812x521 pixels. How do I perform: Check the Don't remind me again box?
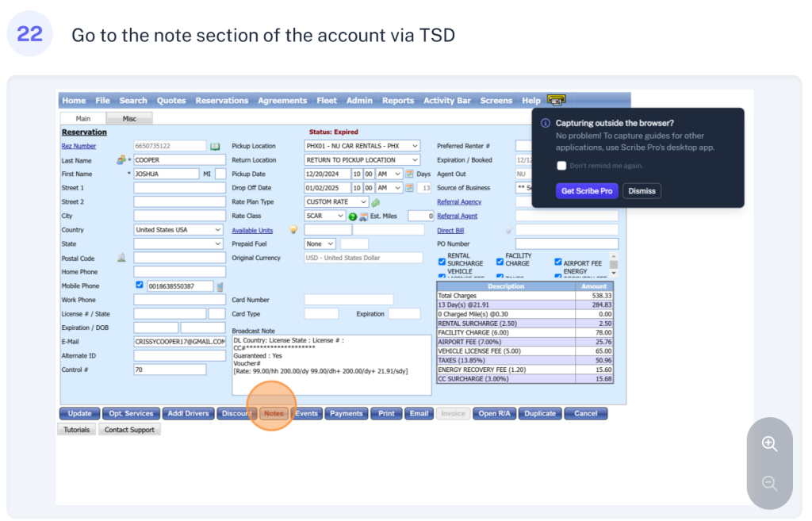pyautogui.click(x=561, y=166)
